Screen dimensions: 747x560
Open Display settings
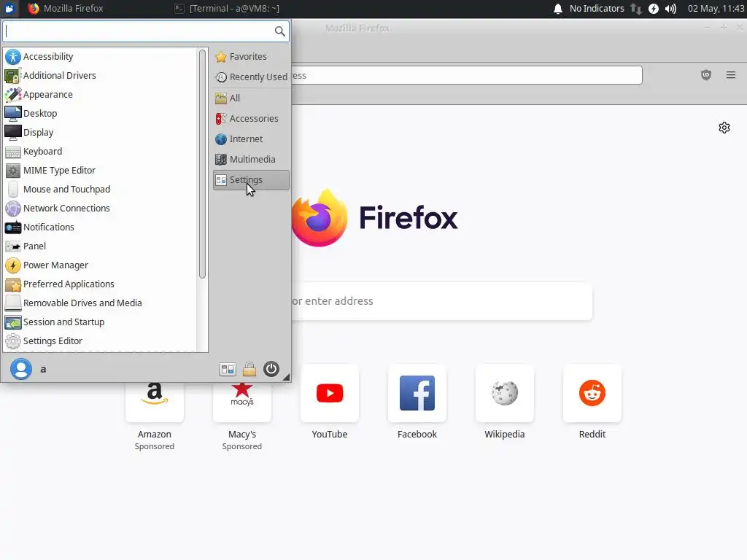(x=100, y=133)
